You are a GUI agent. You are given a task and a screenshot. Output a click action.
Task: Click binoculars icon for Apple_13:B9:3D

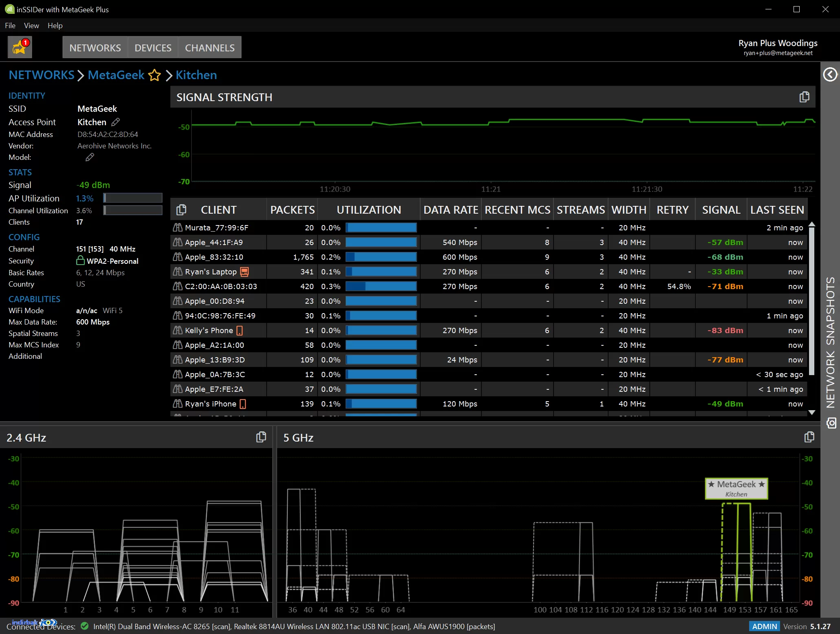point(177,360)
